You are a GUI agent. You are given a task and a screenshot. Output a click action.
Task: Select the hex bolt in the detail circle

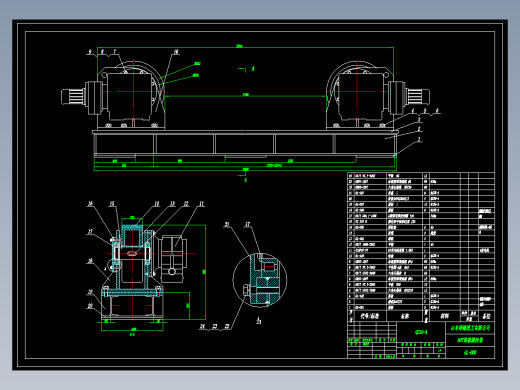click(247, 290)
